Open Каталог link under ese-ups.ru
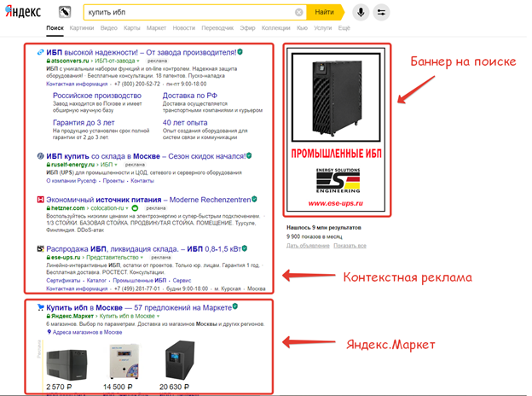This screenshot has width=532, height=396. point(96,280)
